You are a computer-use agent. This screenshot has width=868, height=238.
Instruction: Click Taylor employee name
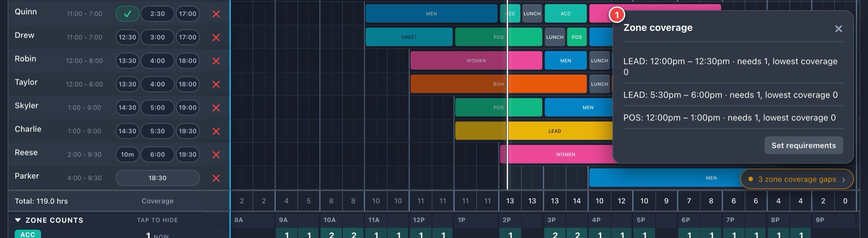click(x=26, y=82)
